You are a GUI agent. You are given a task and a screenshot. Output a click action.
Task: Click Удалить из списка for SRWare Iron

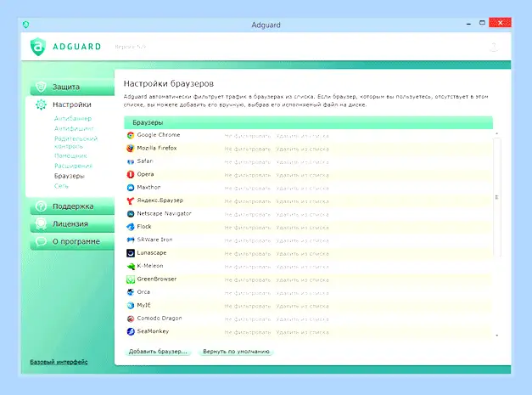pyautogui.click(x=302, y=240)
